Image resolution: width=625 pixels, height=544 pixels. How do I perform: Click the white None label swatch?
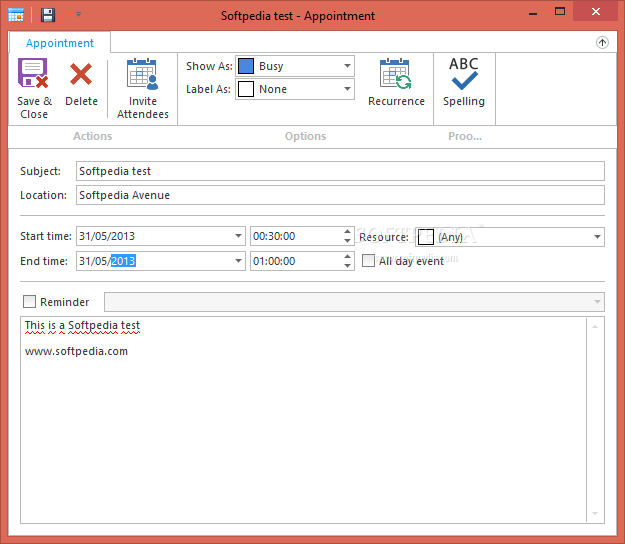(246, 89)
